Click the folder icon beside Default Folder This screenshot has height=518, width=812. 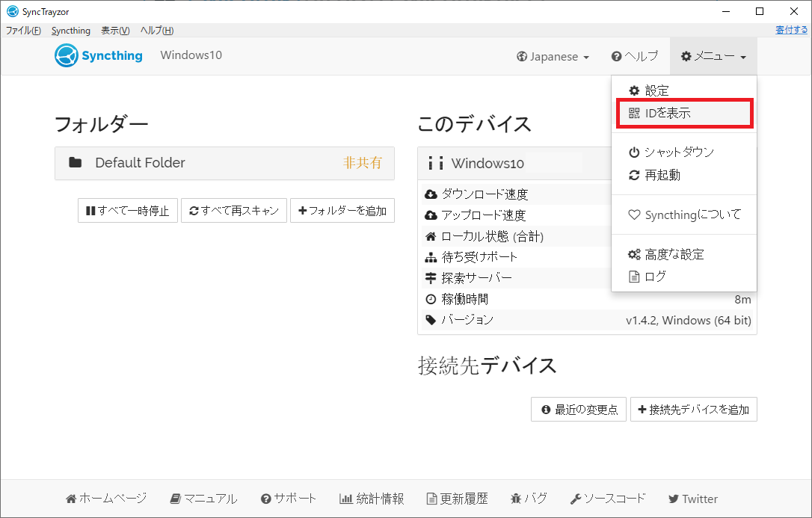click(75, 162)
